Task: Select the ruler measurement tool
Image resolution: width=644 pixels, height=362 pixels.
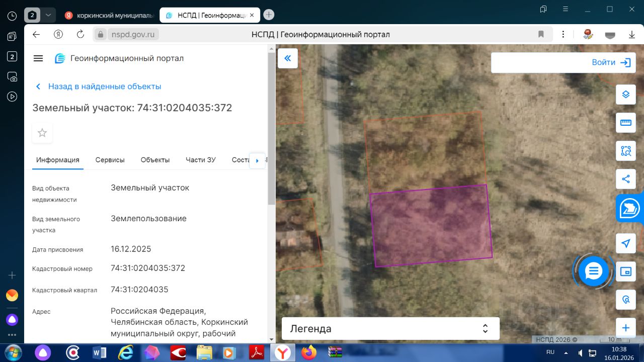Action: (x=626, y=123)
